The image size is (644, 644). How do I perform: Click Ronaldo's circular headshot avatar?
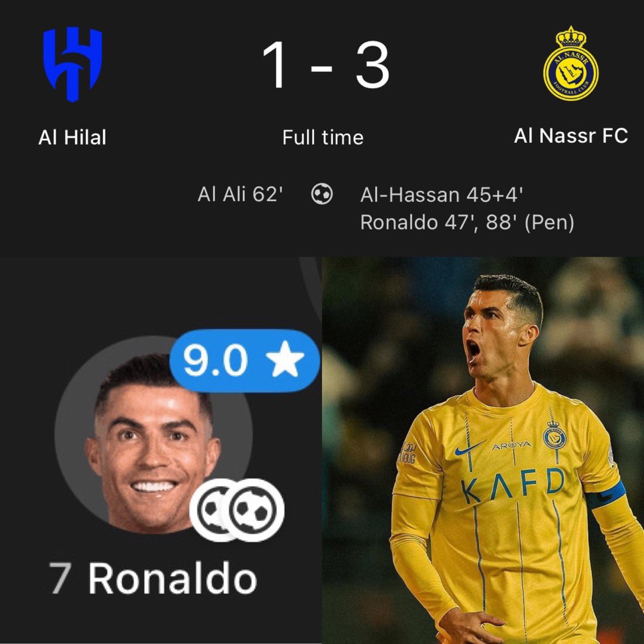(153, 434)
